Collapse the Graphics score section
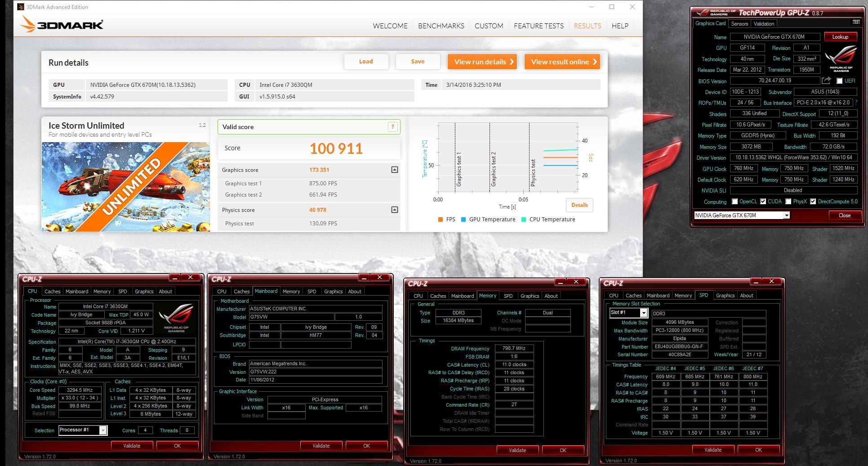Viewport: 868px width, 466px height. click(x=394, y=170)
